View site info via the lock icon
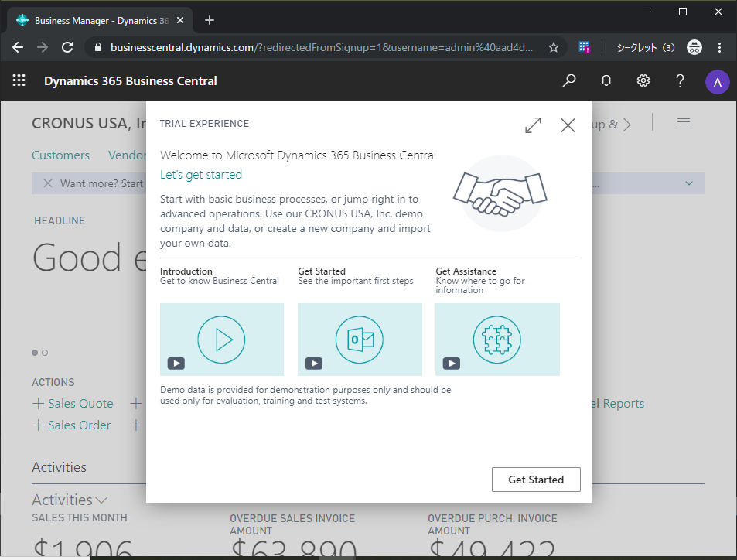Image resolution: width=737 pixels, height=560 pixels. tap(97, 47)
